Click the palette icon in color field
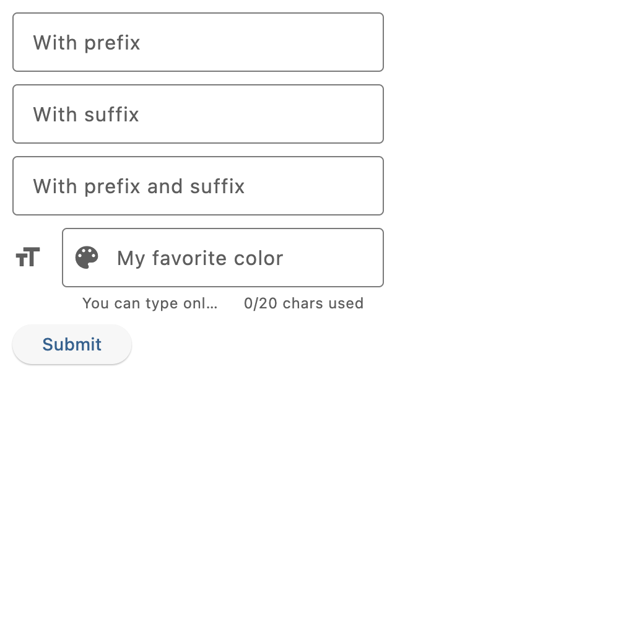Image resolution: width=644 pixels, height=644 pixels. tap(87, 258)
